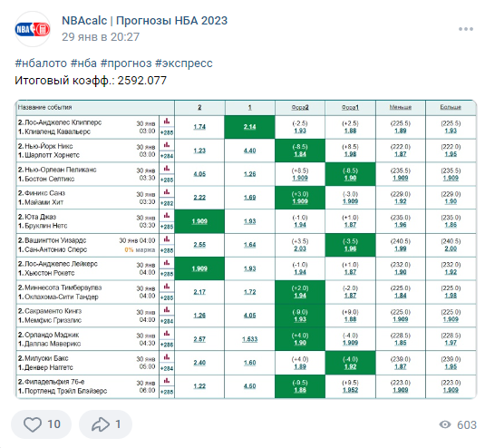Viewport: 485px width, 448px height.
Task: Expand +285 markets for Лейкерс–Рокетс
Action: pyautogui.click(x=167, y=274)
